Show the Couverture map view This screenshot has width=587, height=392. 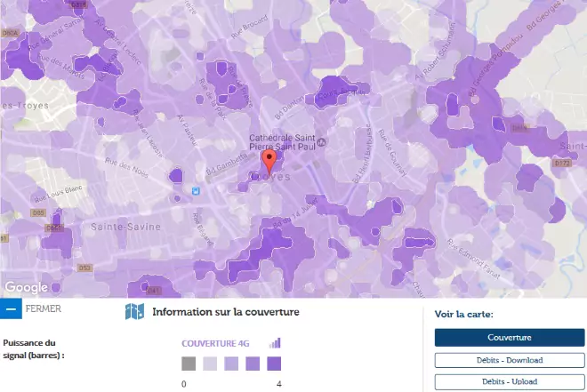pos(510,338)
